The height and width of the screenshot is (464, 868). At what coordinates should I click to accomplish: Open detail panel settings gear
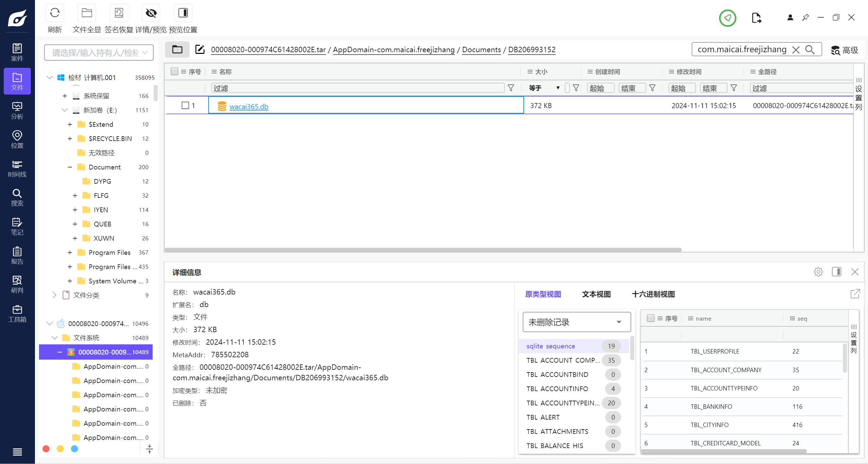[818, 272]
